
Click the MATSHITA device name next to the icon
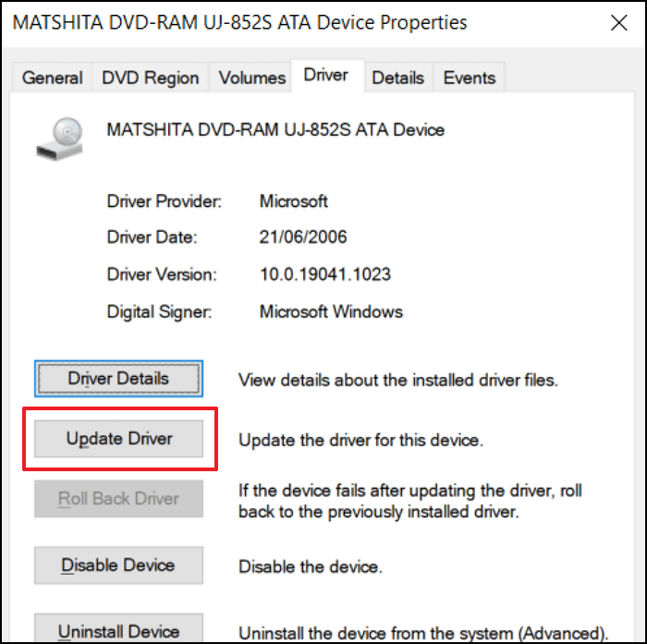275,130
